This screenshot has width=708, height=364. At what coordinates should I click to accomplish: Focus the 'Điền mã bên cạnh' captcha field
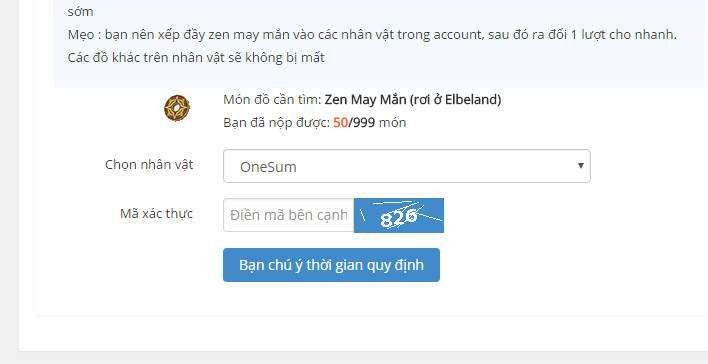[289, 215]
